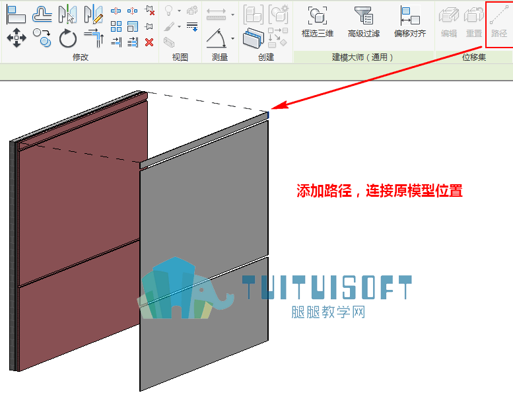Activate the Offset tool
Image resolution: width=513 pixels, height=420 pixels.
click(x=42, y=15)
